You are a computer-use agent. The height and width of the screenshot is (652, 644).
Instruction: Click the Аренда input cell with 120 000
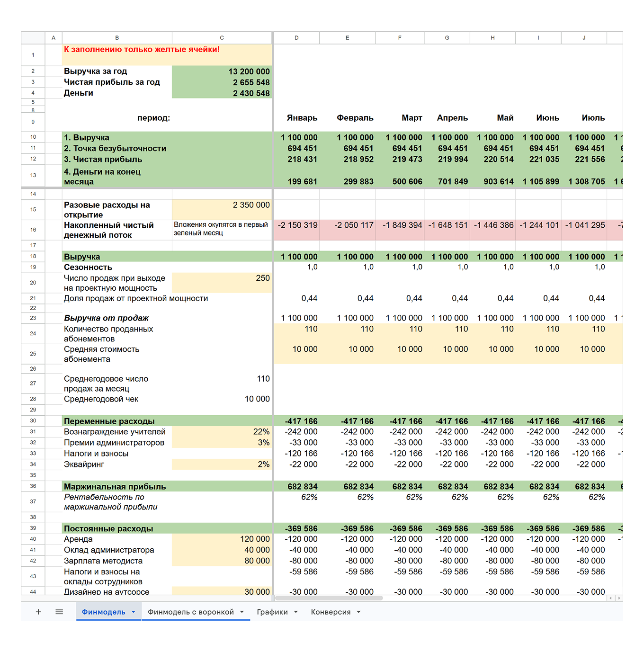tap(222, 539)
